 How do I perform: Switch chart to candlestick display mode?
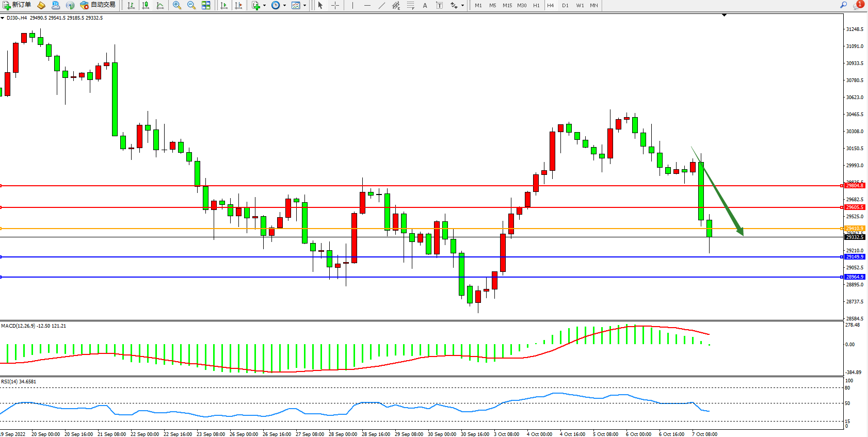[x=146, y=5]
